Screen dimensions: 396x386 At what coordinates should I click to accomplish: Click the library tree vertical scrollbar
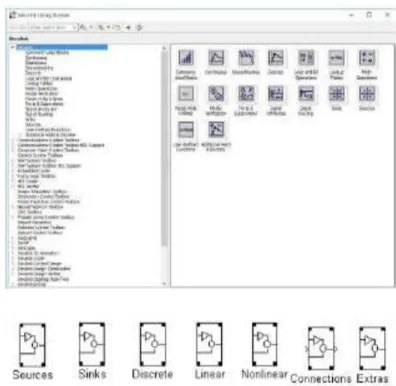[x=164, y=150]
